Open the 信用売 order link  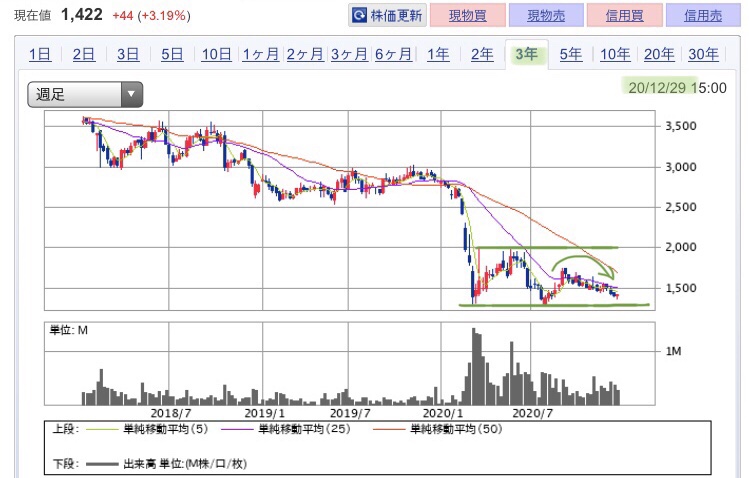(703, 15)
